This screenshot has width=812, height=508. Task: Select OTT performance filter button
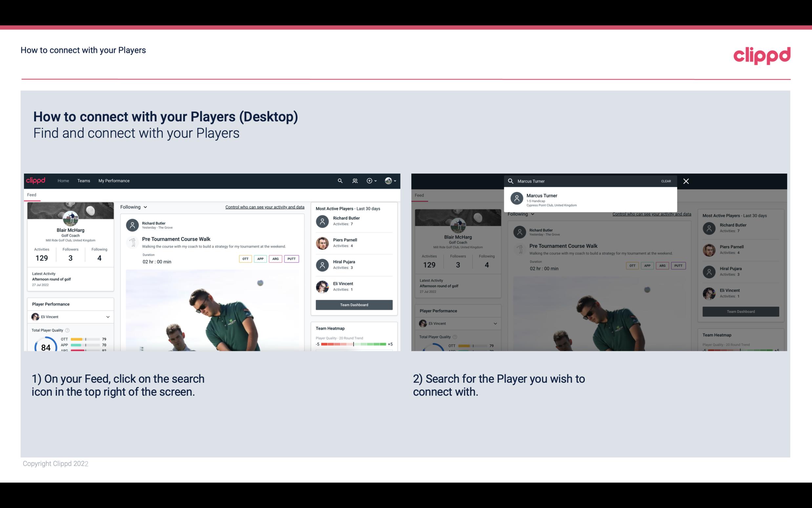244,258
